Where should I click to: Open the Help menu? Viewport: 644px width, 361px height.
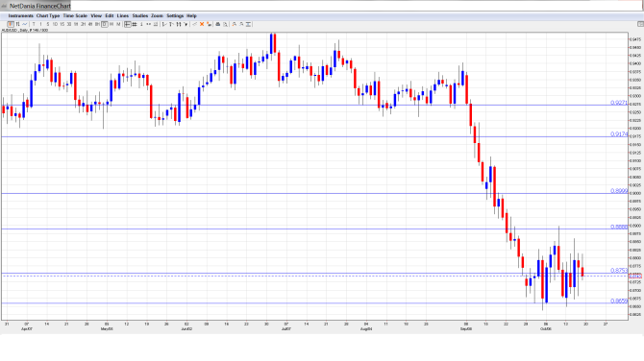point(192,16)
